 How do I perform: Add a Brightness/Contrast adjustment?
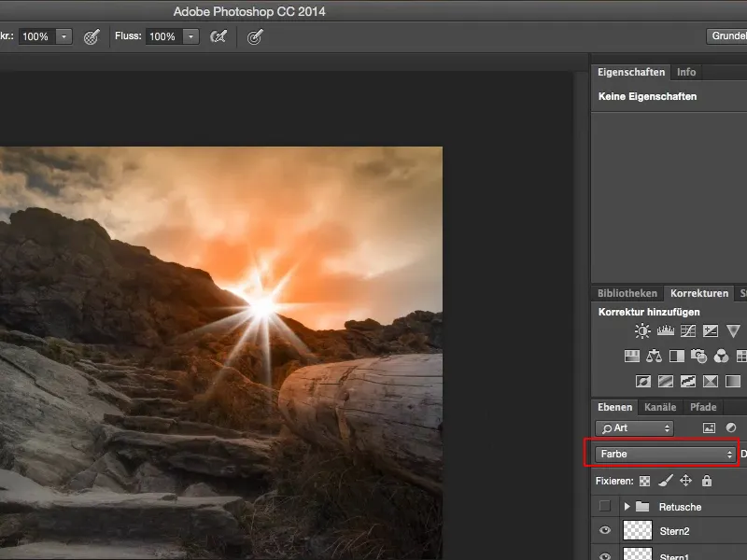coord(642,331)
